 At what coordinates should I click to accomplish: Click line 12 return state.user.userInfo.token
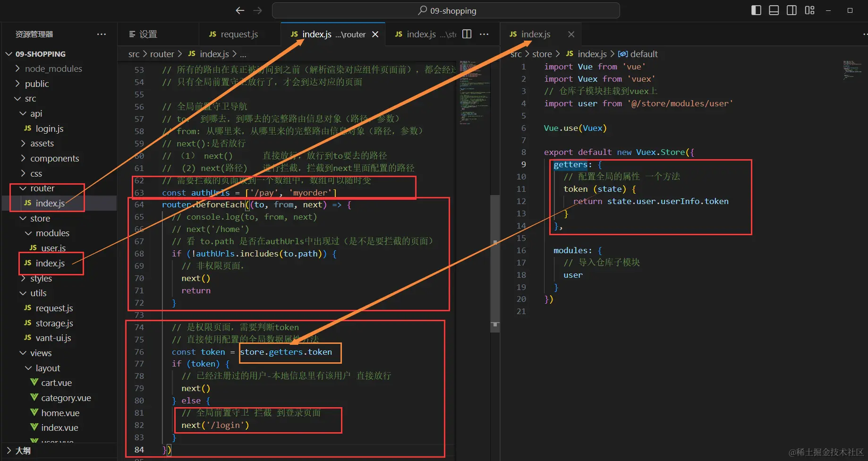click(651, 201)
